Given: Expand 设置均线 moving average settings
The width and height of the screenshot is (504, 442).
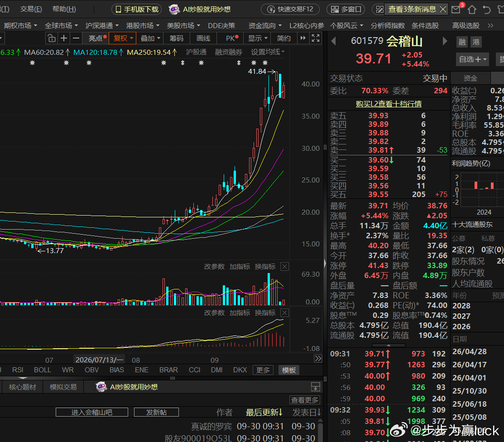Looking at the screenshot, I should (x=268, y=52).
